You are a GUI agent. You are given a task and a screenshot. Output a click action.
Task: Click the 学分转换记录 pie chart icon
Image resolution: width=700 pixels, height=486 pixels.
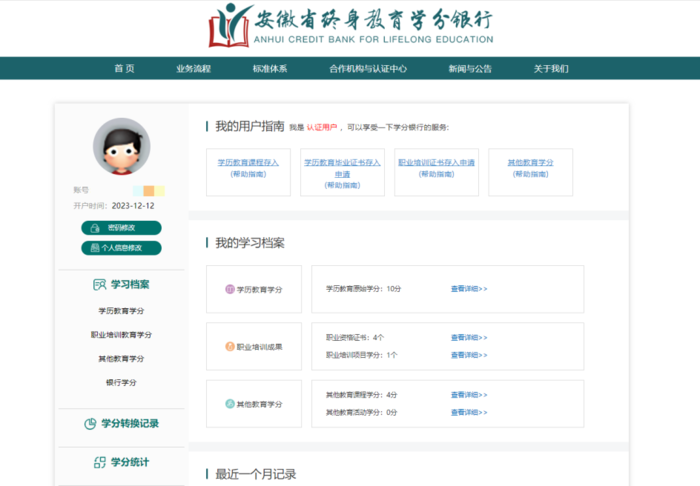coord(90,424)
